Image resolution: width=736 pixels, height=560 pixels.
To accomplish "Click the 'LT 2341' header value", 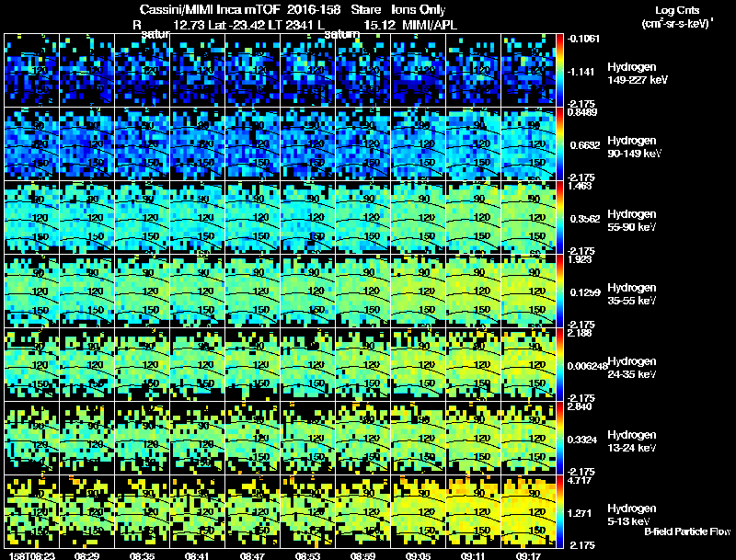I will tap(292, 25).
